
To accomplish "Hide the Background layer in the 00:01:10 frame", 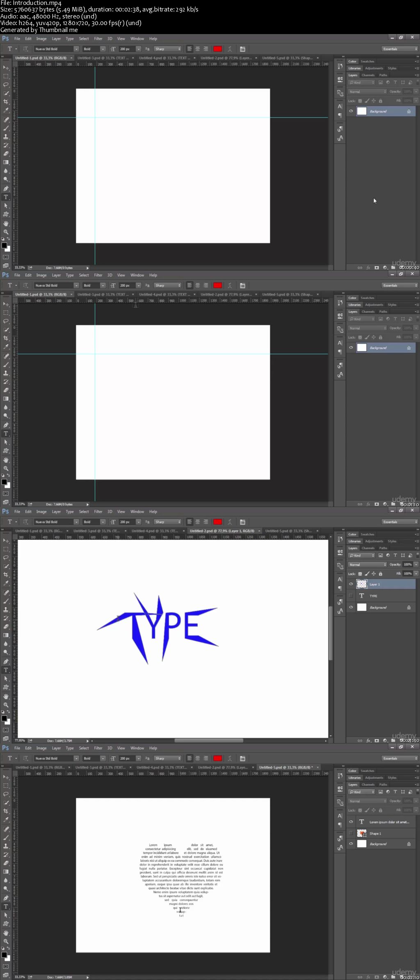I will [x=351, y=348].
